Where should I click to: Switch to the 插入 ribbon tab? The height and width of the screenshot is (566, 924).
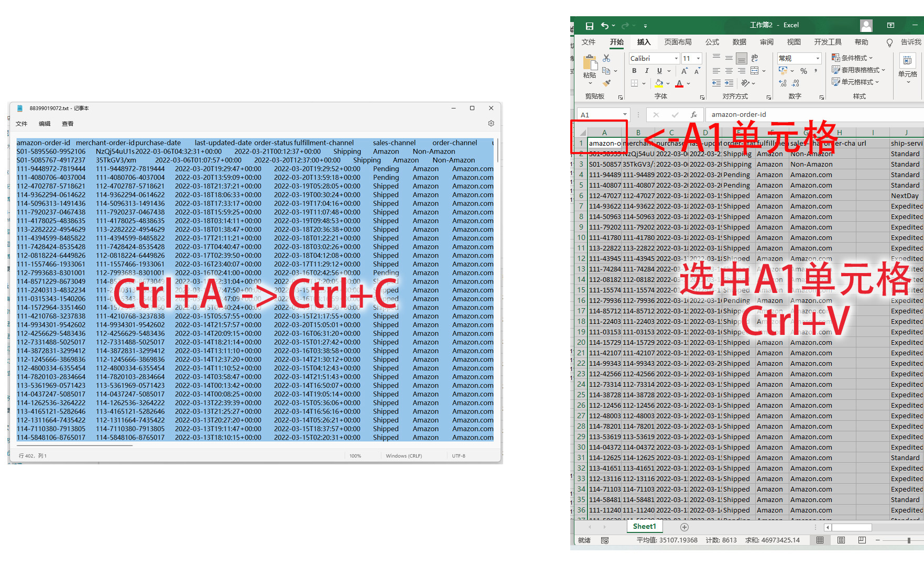tap(644, 42)
